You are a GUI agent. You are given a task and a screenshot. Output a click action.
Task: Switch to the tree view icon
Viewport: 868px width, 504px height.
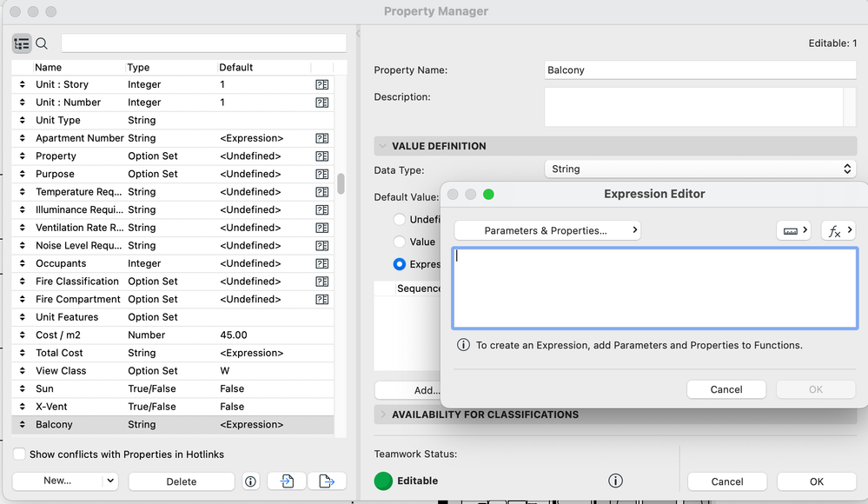coord(22,43)
